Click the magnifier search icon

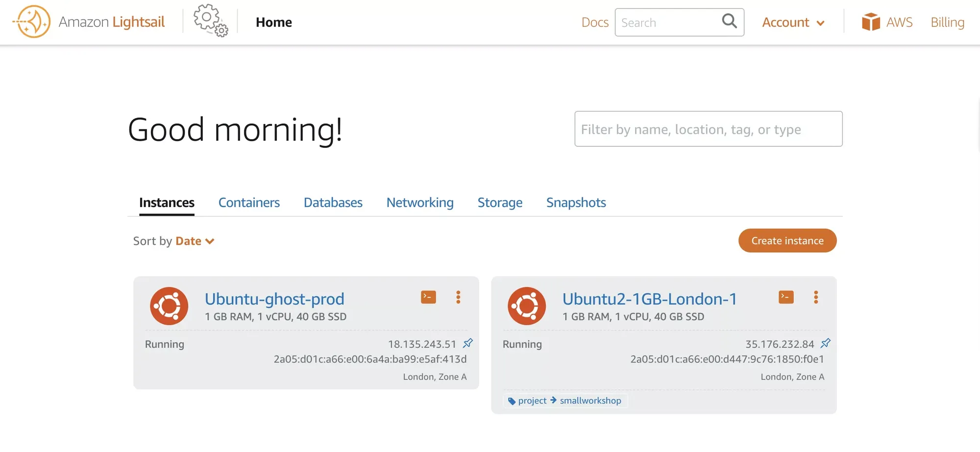click(729, 21)
